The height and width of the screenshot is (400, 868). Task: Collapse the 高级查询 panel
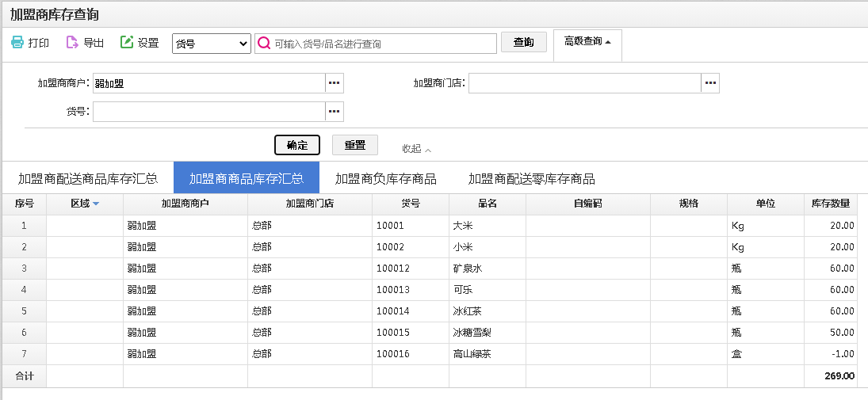[x=587, y=41]
